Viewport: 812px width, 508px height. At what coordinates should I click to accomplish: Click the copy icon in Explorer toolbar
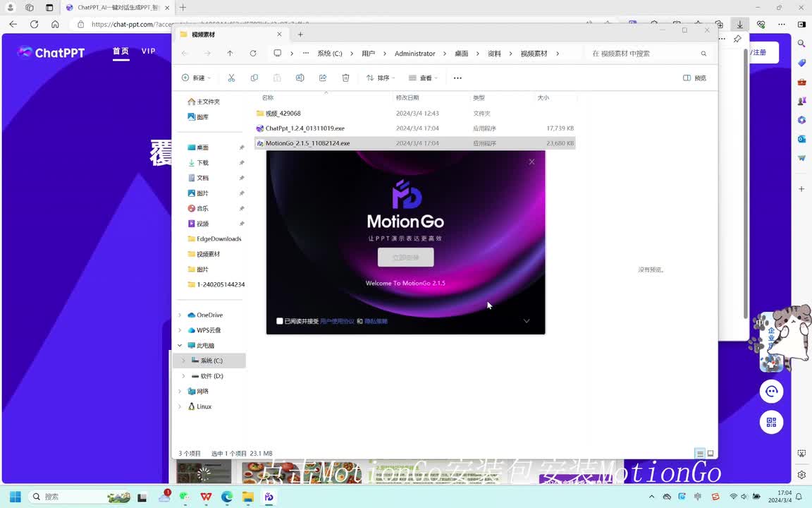(254, 78)
